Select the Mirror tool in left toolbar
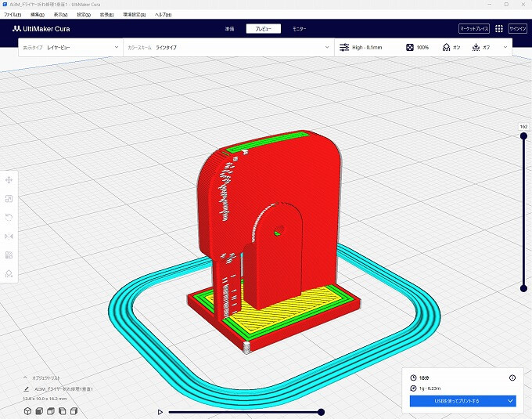The width and height of the screenshot is (532, 419). (x=9, y=236)
